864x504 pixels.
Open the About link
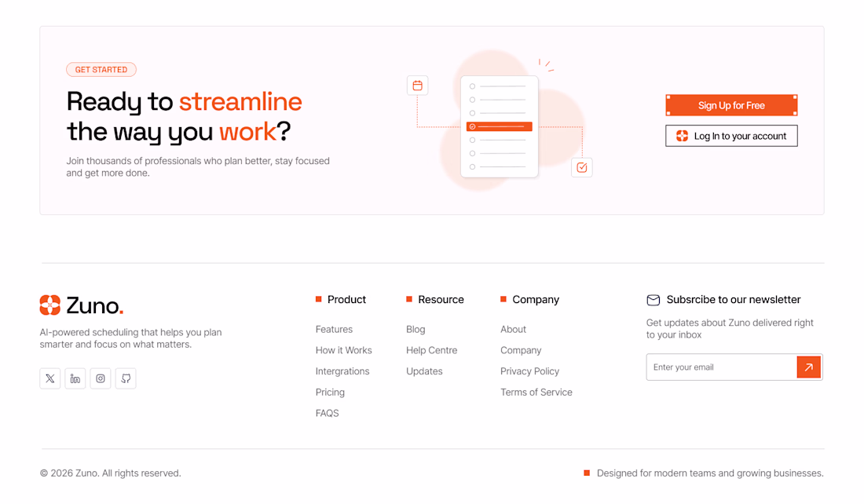click(513, 330)
